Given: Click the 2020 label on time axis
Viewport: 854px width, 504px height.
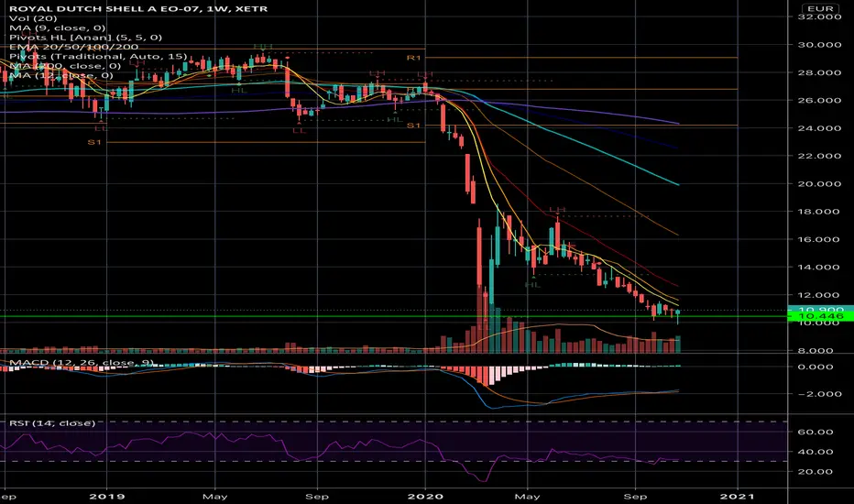Looking at the screenshot, I should point(425,497).
